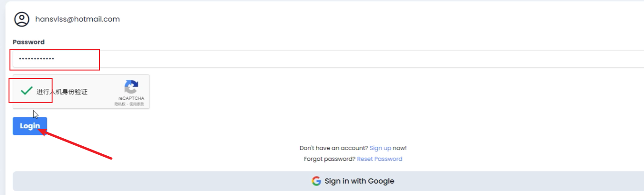
Task: Open the reCAPTCHA 使用条款 terms link
Action: [x=136, y=104]
